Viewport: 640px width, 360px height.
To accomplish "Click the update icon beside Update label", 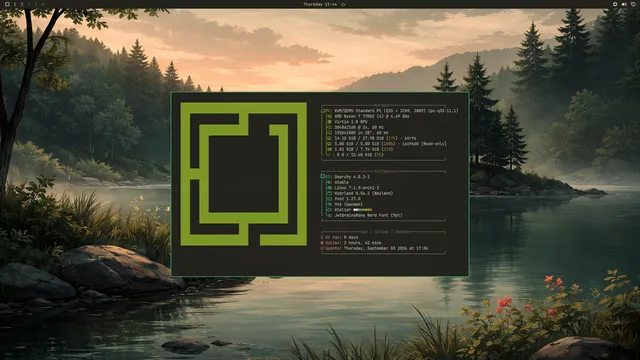I will click(x=322, y=248).
